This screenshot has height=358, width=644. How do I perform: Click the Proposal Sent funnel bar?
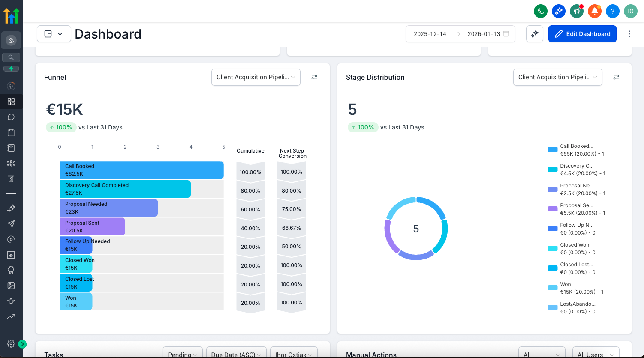click(x=92, y=226)
